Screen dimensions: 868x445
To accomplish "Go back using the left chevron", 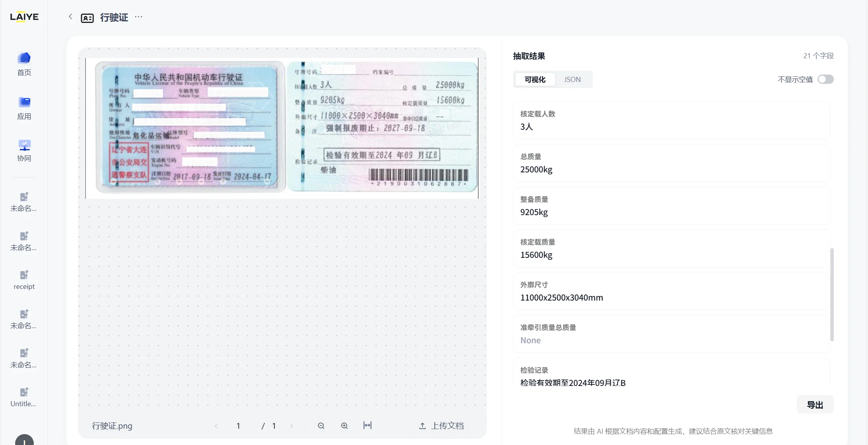I will coord(70,17).
